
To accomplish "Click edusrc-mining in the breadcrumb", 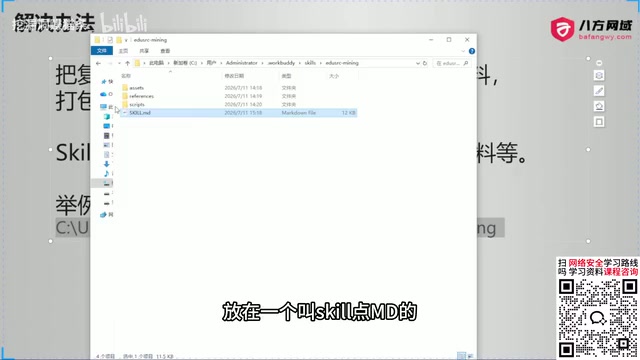I will click(342, 63).
